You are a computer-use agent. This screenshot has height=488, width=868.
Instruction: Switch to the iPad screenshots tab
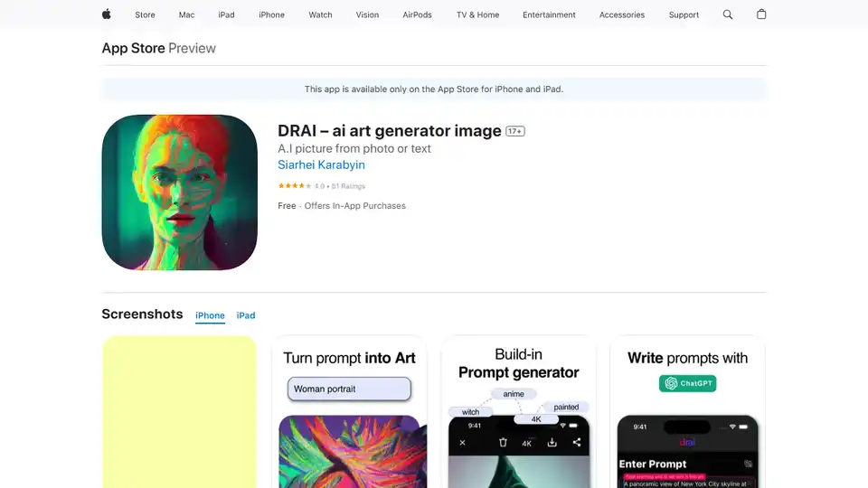246,315
